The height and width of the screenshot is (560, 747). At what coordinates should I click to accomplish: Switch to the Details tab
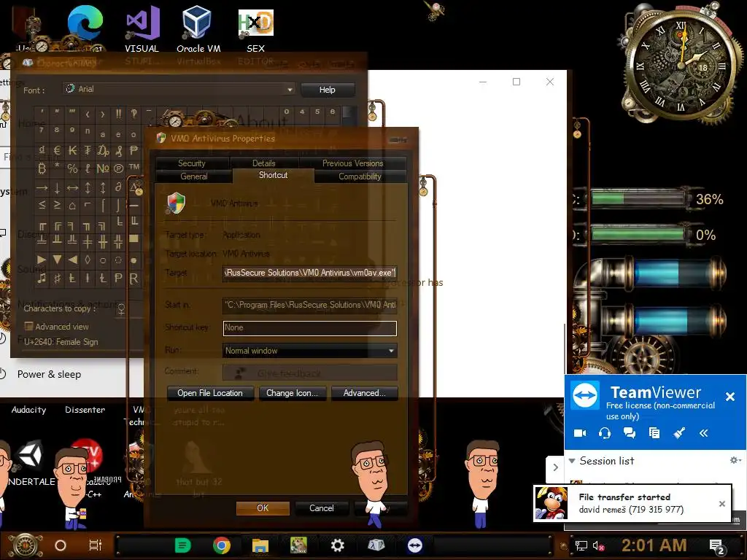[264, 163]
